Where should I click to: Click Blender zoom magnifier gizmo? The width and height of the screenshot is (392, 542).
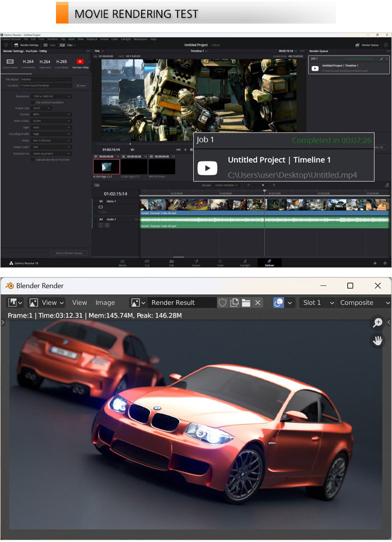(x=377, y=322)
